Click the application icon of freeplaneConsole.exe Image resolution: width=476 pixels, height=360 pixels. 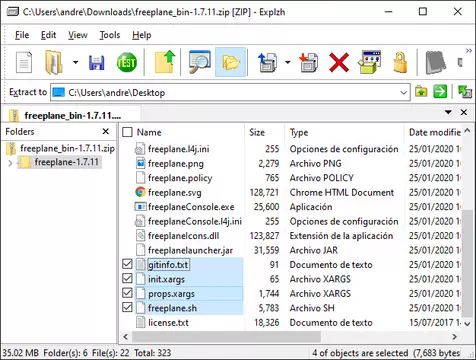tap(140, 207)
